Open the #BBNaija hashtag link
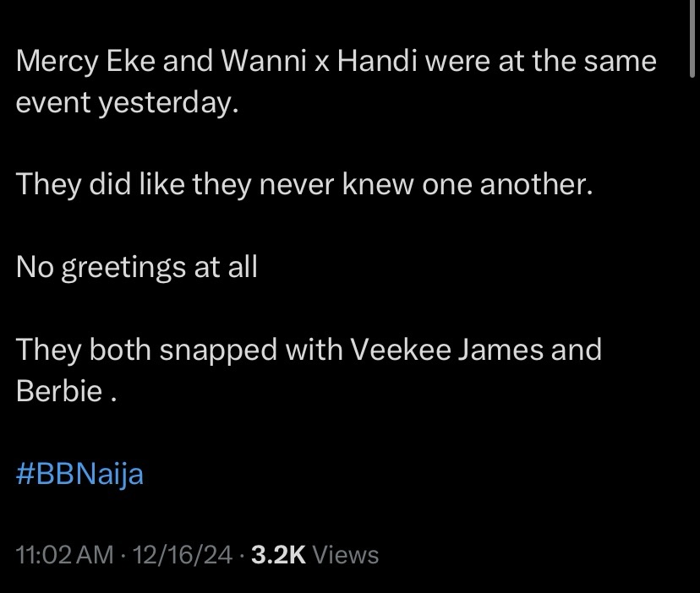 click(79, 474)
